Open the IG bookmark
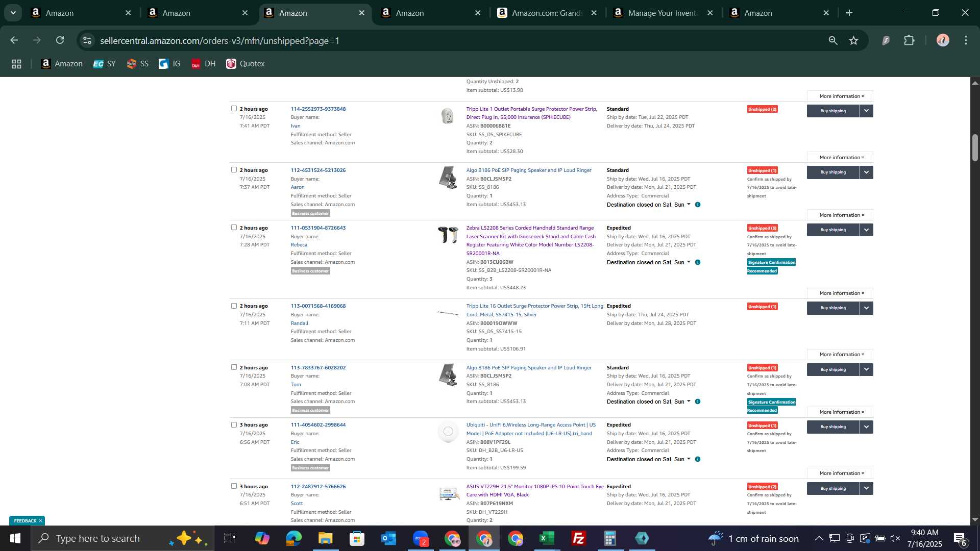The image size is (980, 551). 170,64
